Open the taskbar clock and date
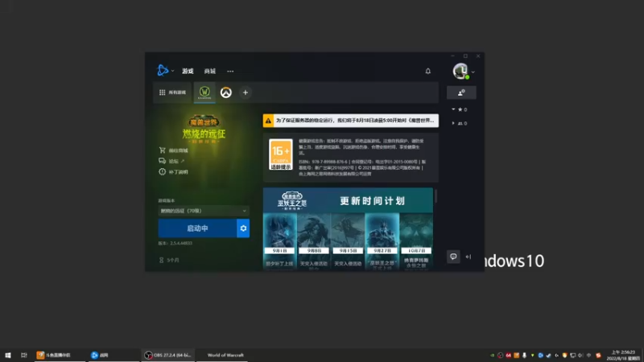The width and height of the screenshot is (644, 362). coord(623,356)
